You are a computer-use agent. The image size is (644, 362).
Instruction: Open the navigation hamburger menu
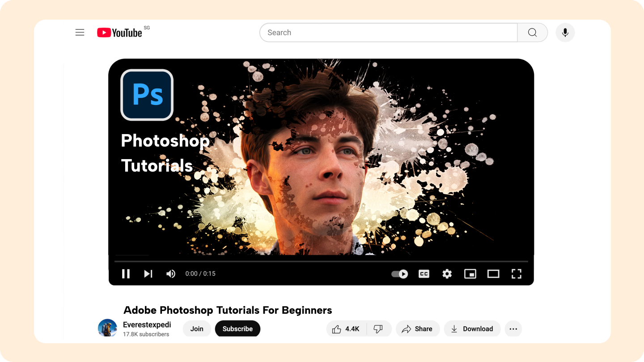click(x=80, y=32)
